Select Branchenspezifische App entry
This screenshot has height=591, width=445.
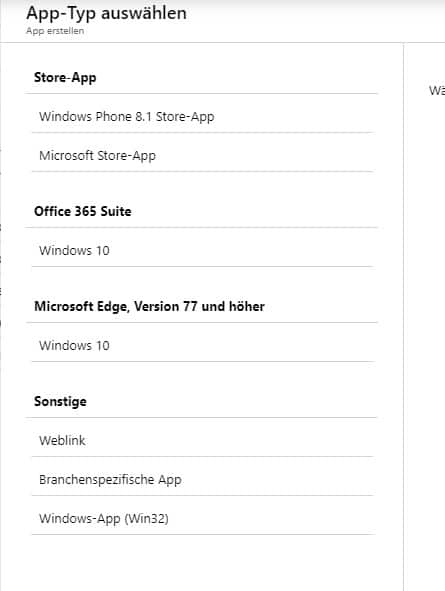(x=203, y=479)
